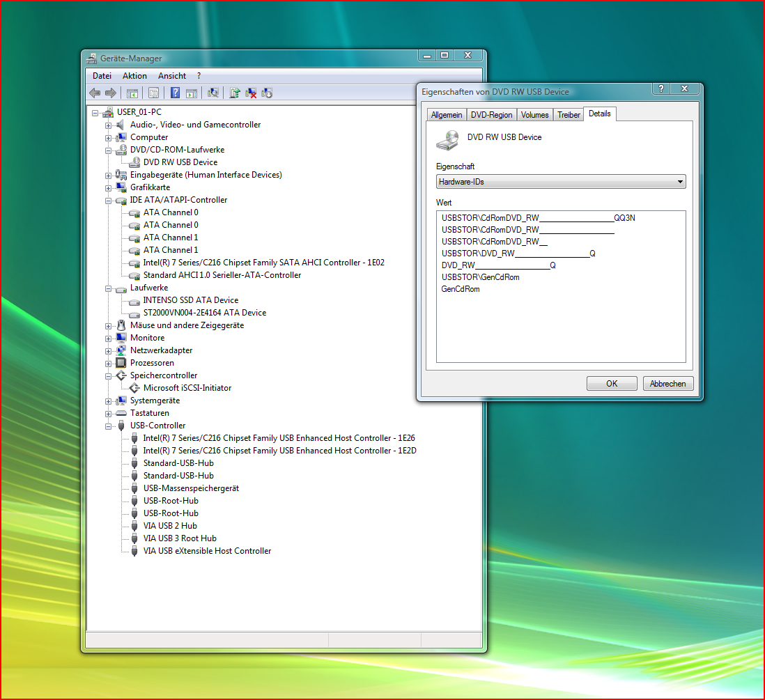Toggle the action pane toolbar icon
The image size is (765, 700).
click(192, 93)
